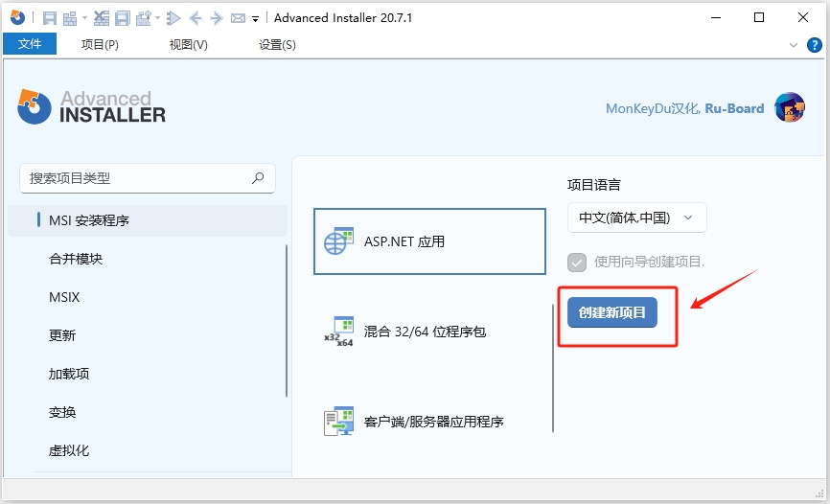Select the MSI 安装程序 category
Viewport: 830px width, 504px height.
pos(148,220)
